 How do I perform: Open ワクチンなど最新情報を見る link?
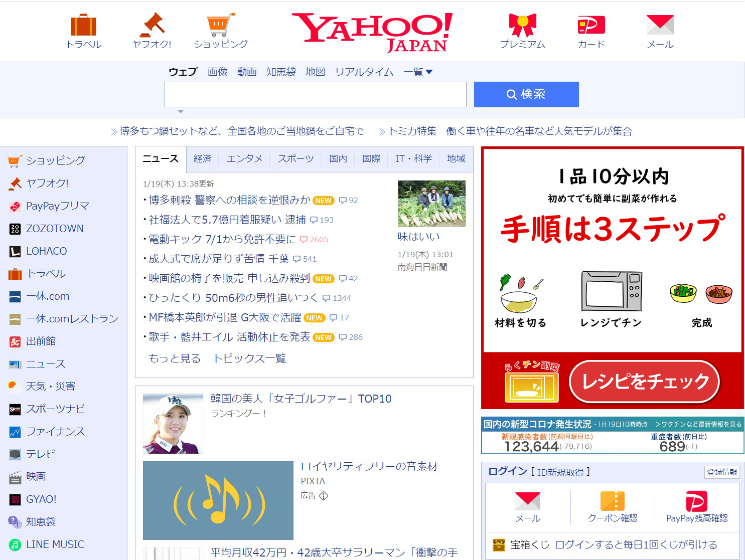[x=698, y=424]
